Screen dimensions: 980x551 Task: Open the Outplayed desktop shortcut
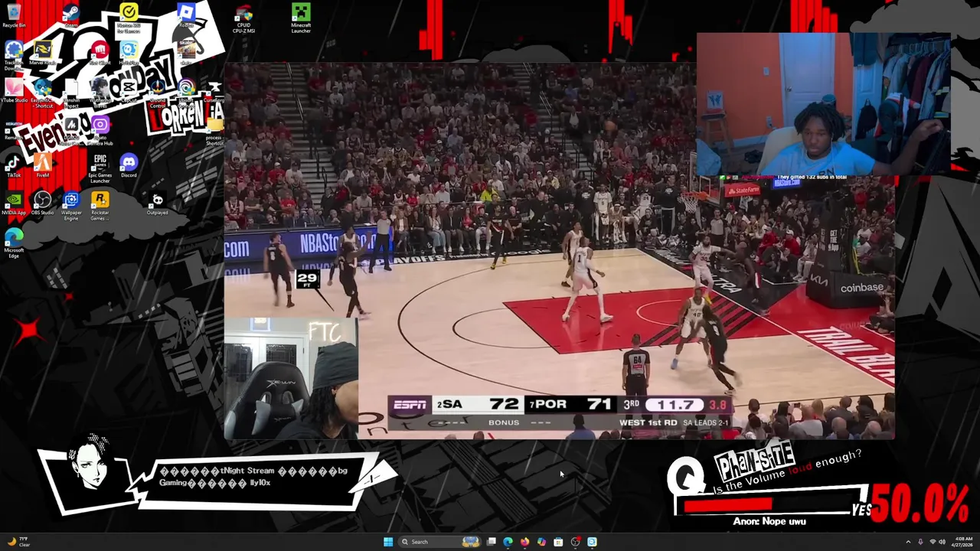(x=157, y=203)
